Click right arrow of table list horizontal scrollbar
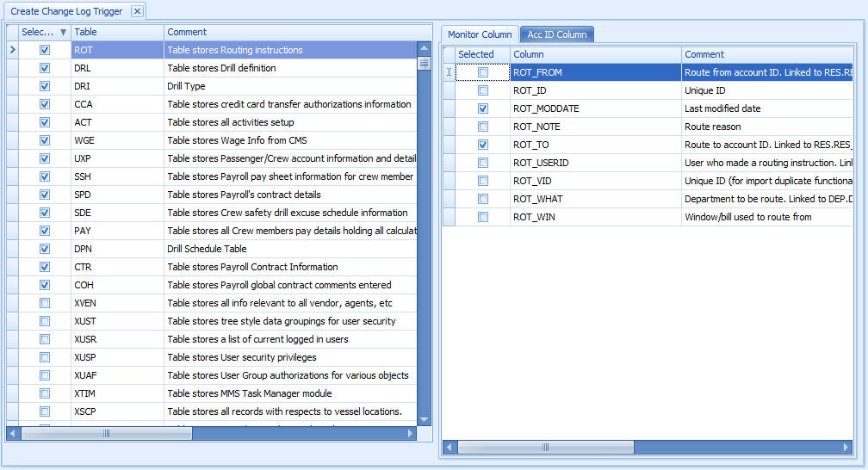Screen dimensions: 868x470 click(x=410, y=434)
